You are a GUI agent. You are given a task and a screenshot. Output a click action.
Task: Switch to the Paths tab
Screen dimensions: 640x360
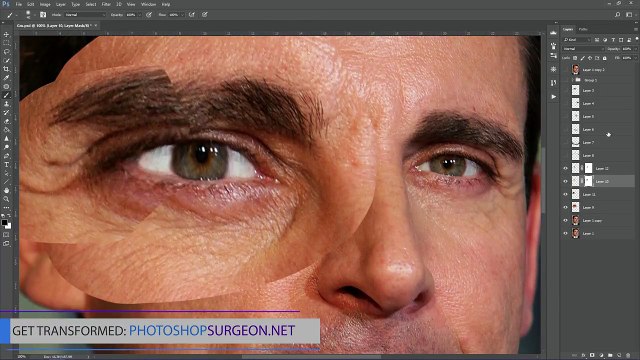click(x=583, y=29)
